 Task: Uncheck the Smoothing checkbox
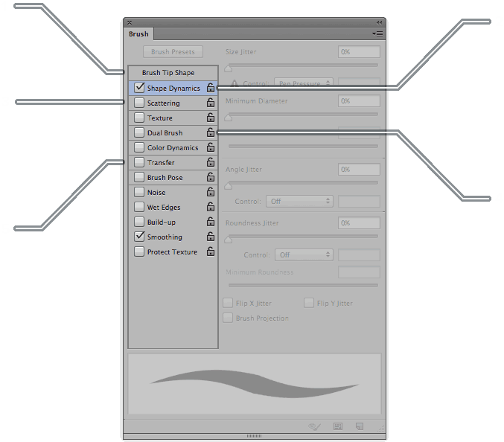139,237
